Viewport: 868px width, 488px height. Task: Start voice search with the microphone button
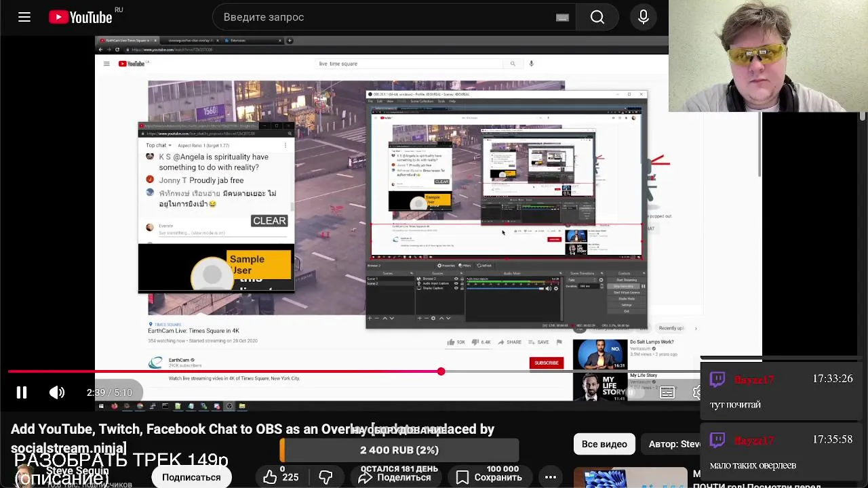pyautogui.click(x=644, y=17)
